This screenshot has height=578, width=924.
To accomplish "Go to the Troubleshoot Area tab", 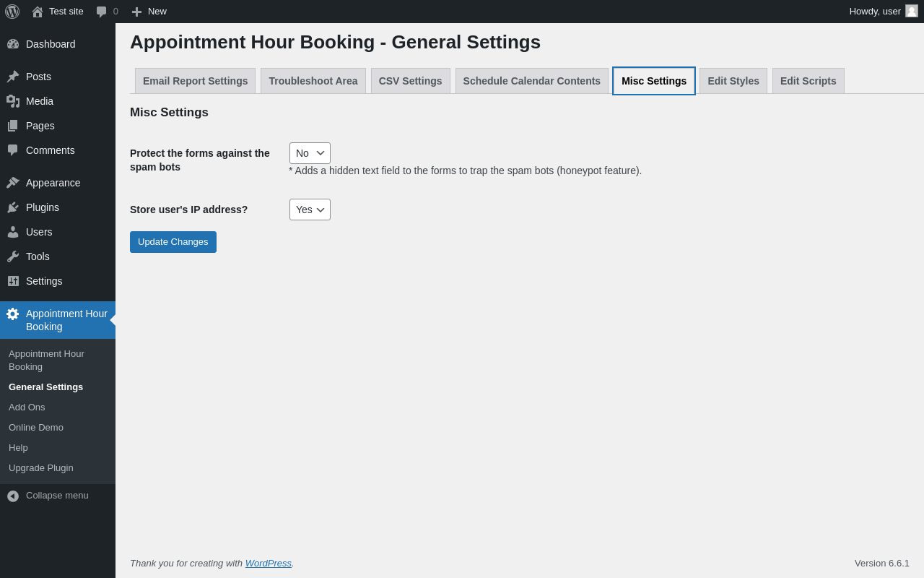I will click(313, 81).
